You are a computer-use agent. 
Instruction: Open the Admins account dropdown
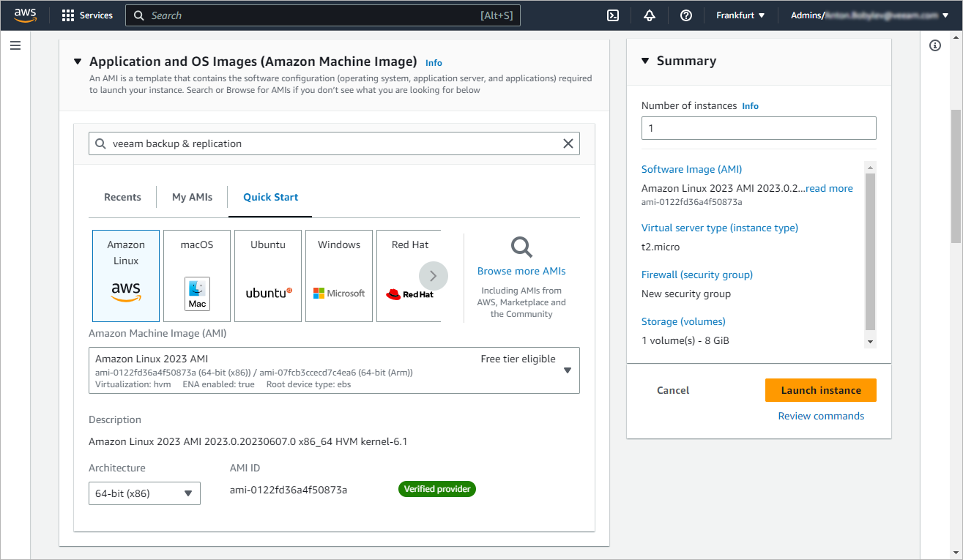870,15
